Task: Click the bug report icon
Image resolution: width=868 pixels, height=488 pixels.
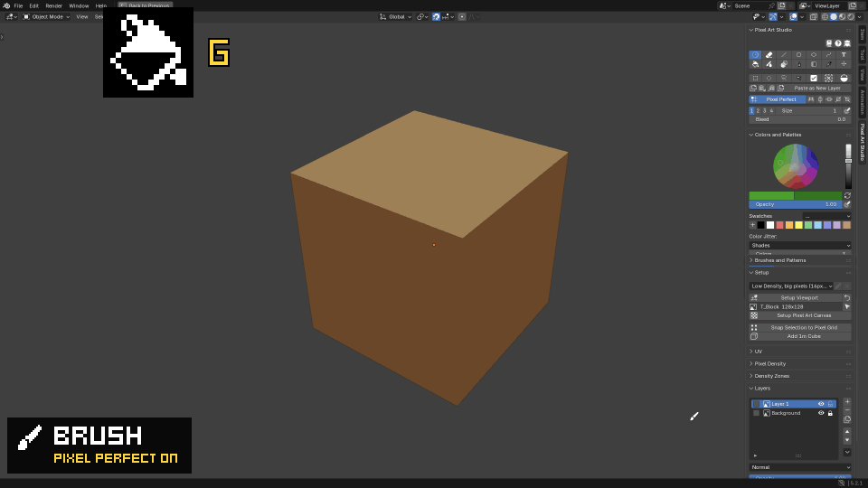Action: tap(847, 43)
